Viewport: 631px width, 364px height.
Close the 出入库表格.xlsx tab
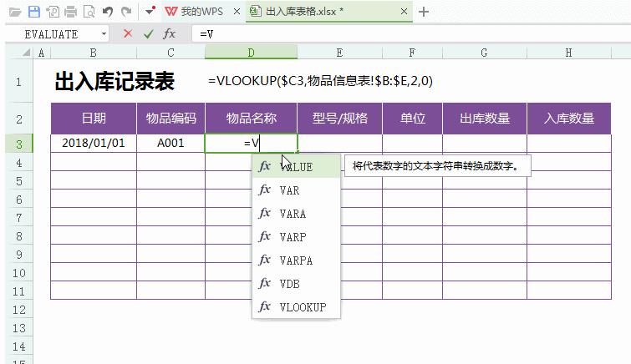[404, 12]
